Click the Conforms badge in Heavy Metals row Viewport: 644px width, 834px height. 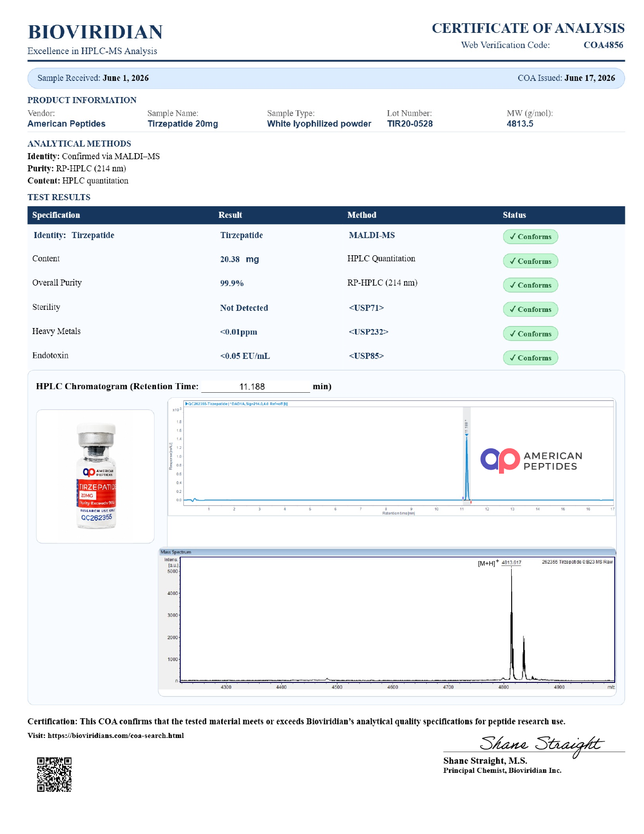click(x=530, y=334)
